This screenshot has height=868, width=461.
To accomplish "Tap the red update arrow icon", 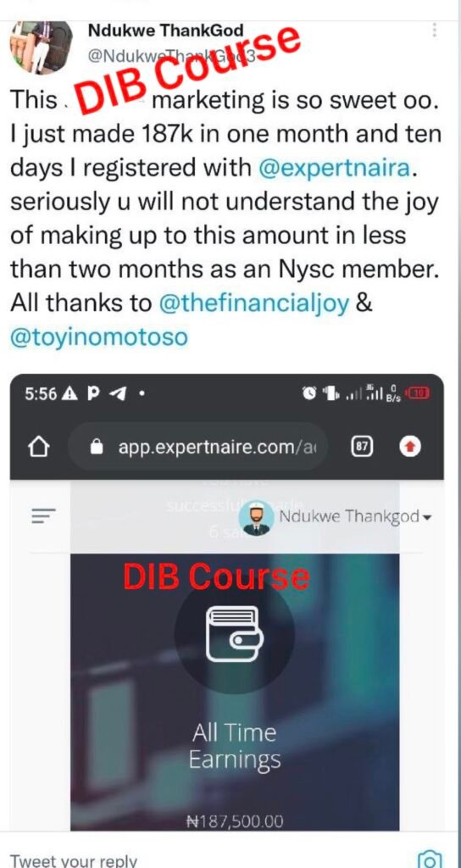I will (x=411, y=447).
